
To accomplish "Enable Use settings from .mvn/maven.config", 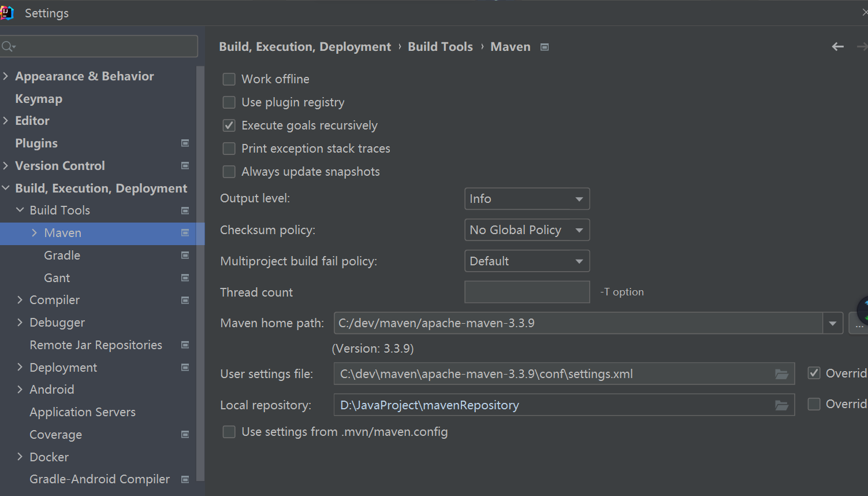I will point(229,432).
